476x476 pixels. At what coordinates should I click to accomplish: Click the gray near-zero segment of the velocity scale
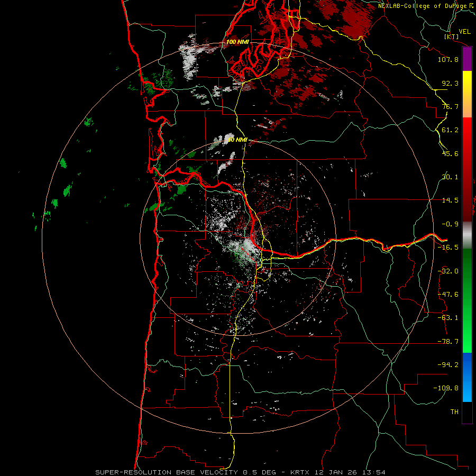click(x=467, y=234)
